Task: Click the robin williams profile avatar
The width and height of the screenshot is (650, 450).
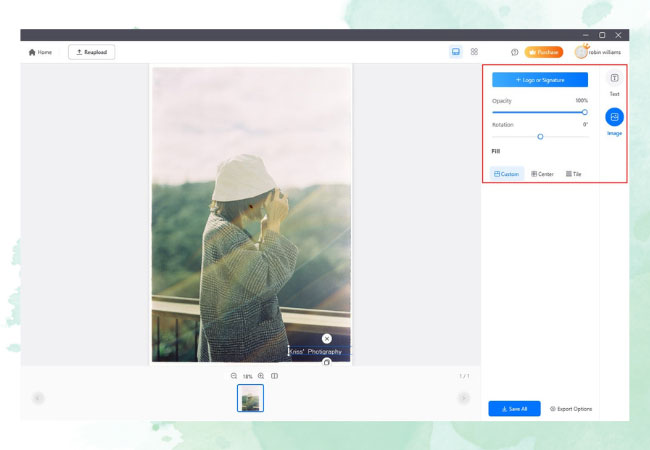Action: click(x=581, y=52)
